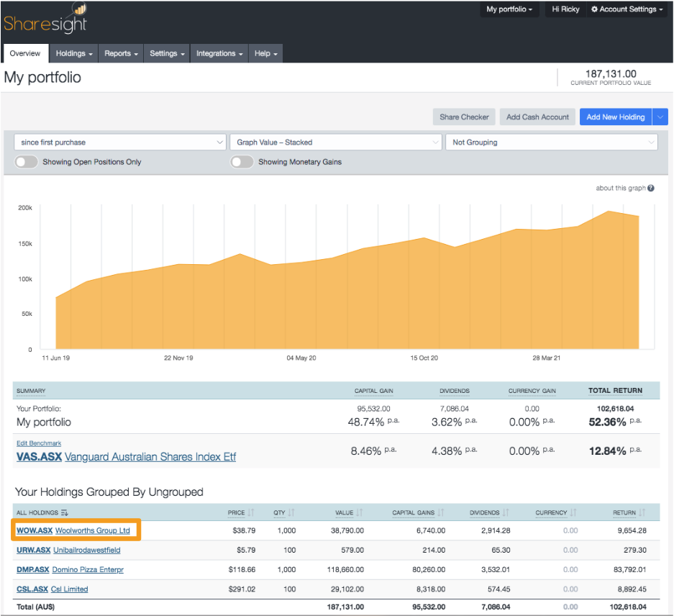
Task: Click the Sharesight logo
Action: [46, 19]
